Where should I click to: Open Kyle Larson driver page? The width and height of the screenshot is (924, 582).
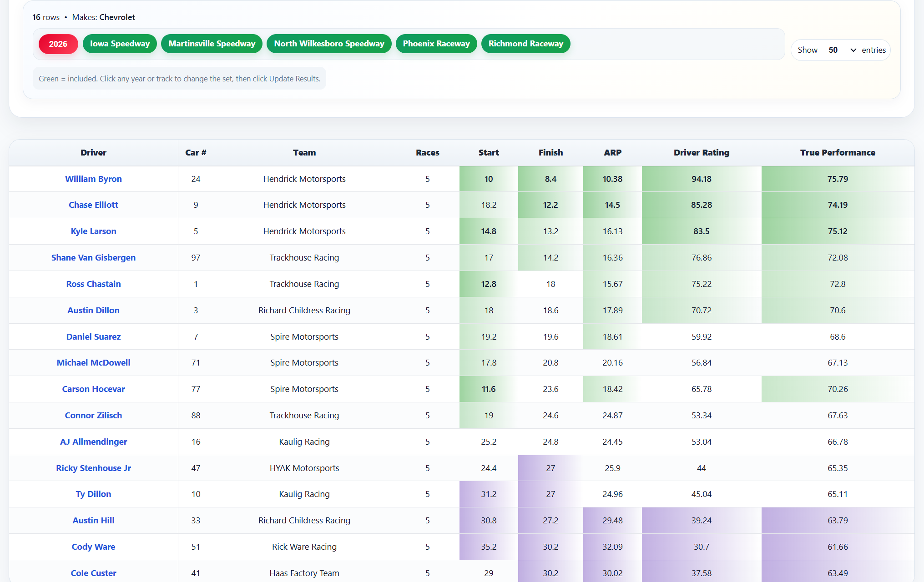tap(93, 231)
